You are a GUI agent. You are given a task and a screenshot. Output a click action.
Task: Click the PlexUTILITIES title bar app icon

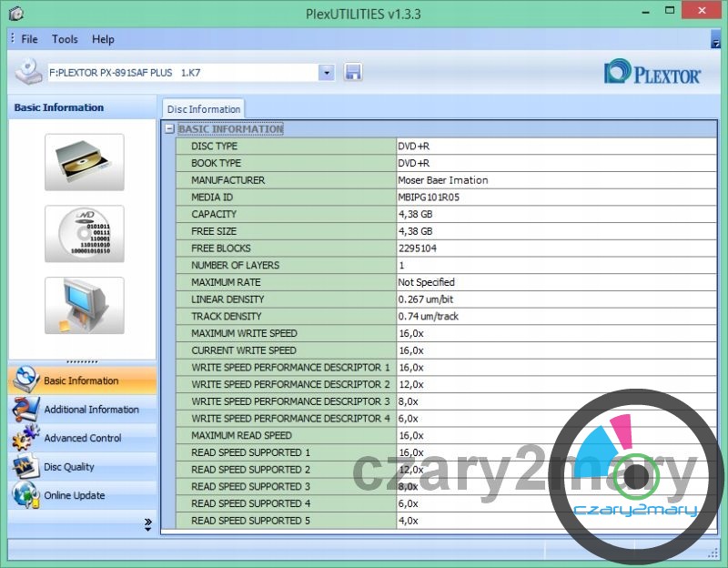[x=15, y=14]
